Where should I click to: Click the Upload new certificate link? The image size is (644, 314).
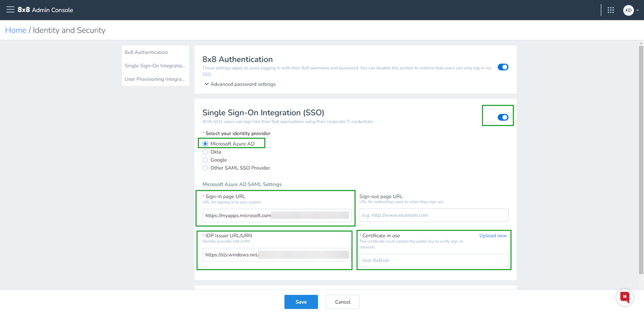click(x=493, y=235)
